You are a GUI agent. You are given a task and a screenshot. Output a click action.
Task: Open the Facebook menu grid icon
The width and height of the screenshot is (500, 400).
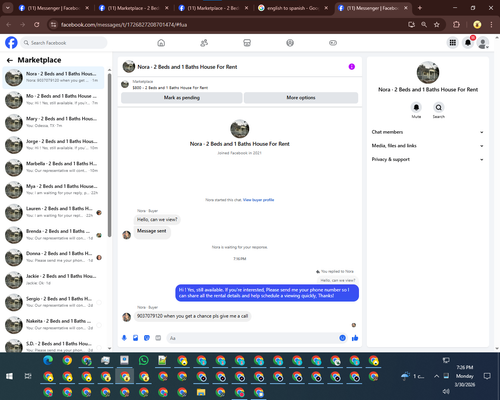453,43
